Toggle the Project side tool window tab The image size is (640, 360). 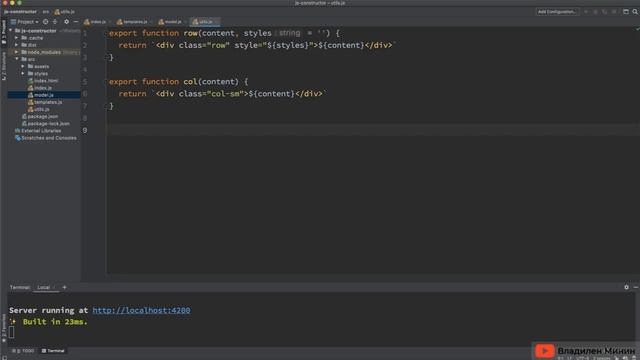pos(4,32)
